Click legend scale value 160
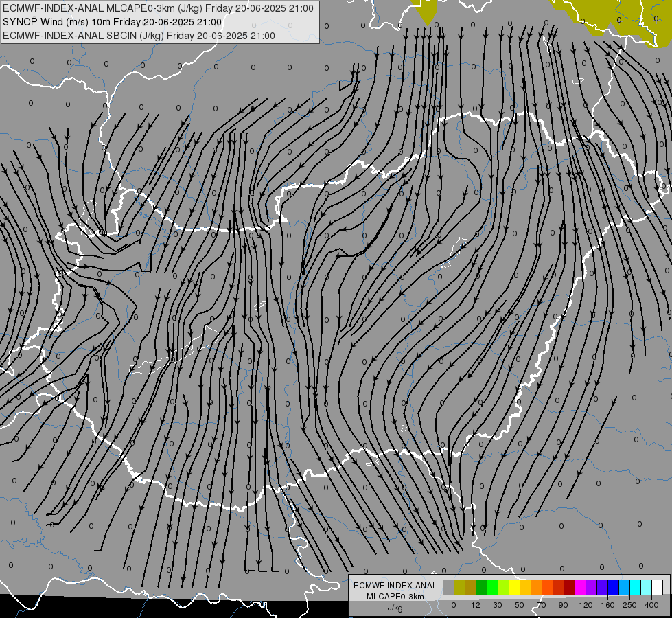This screenshot has height=618, width=672. tap(607, 605)
